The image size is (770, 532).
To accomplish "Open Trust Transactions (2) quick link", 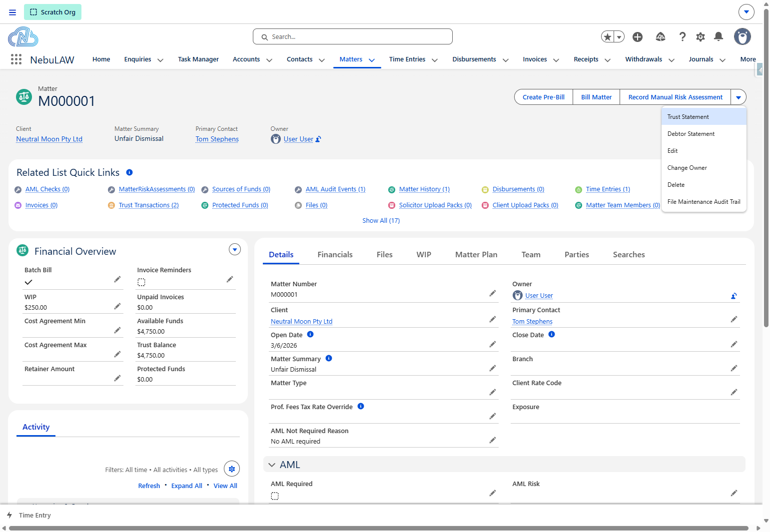I will [x=149, y=205].
